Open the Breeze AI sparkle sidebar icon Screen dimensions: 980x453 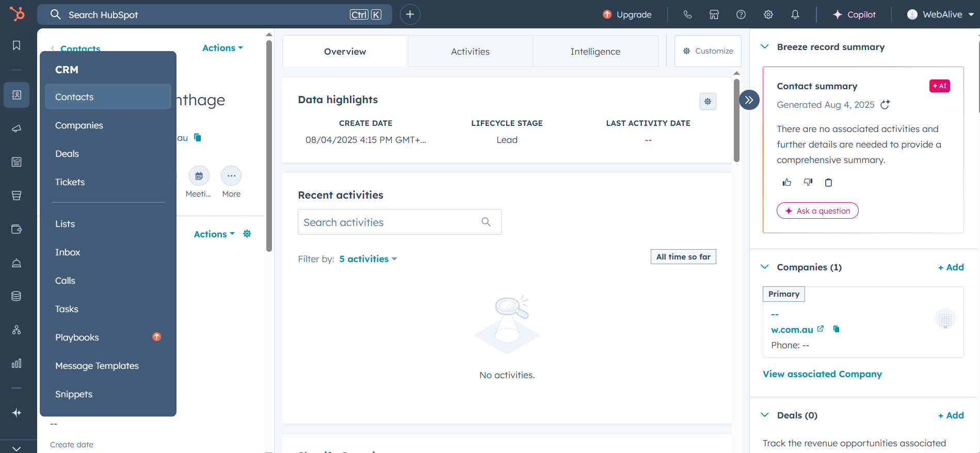pos(17,413)
